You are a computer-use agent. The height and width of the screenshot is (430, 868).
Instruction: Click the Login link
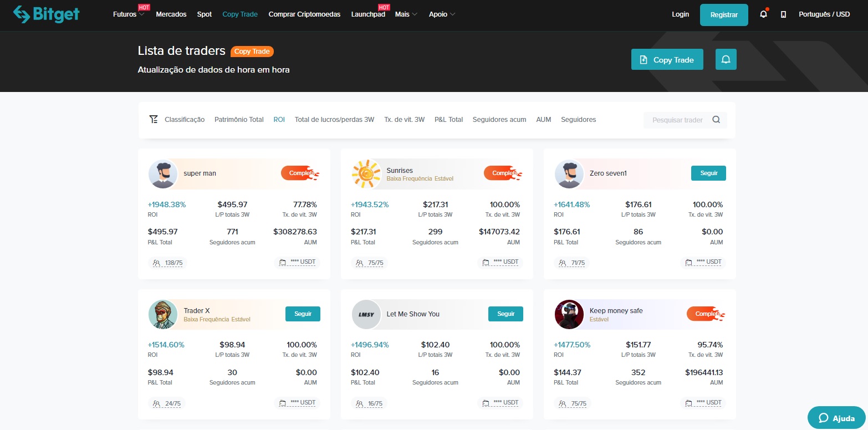[x=680, y=14]
